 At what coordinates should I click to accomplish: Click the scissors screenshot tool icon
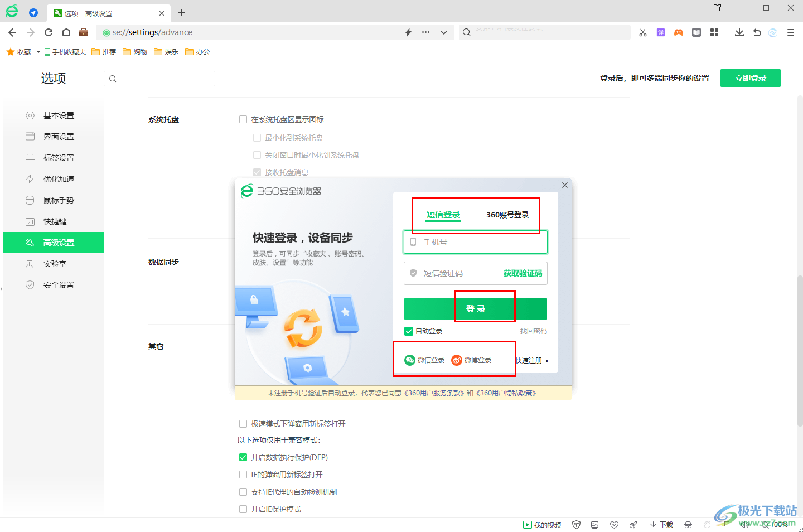[643, 32]
